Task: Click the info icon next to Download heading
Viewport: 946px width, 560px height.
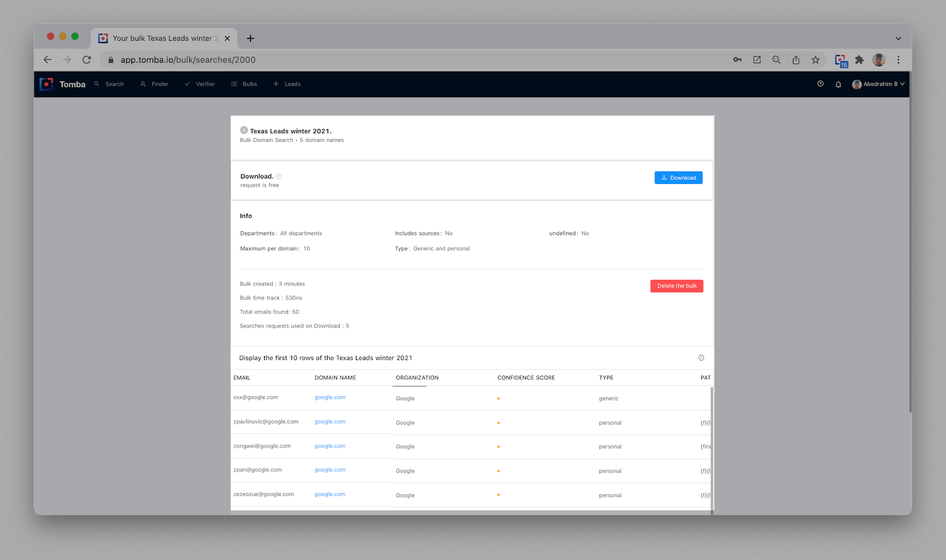Action: click(x=279, y=176)
